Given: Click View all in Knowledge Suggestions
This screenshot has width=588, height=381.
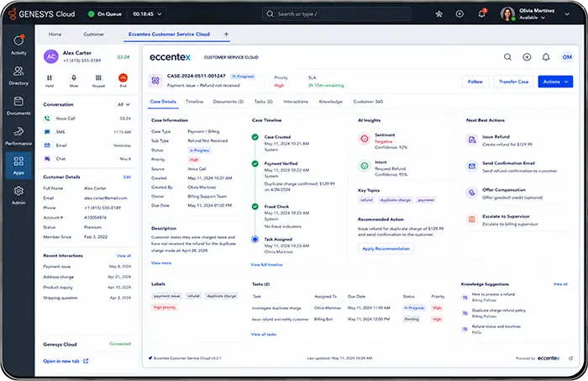Looking at the screenshot, I should click(x=560, y=284).
